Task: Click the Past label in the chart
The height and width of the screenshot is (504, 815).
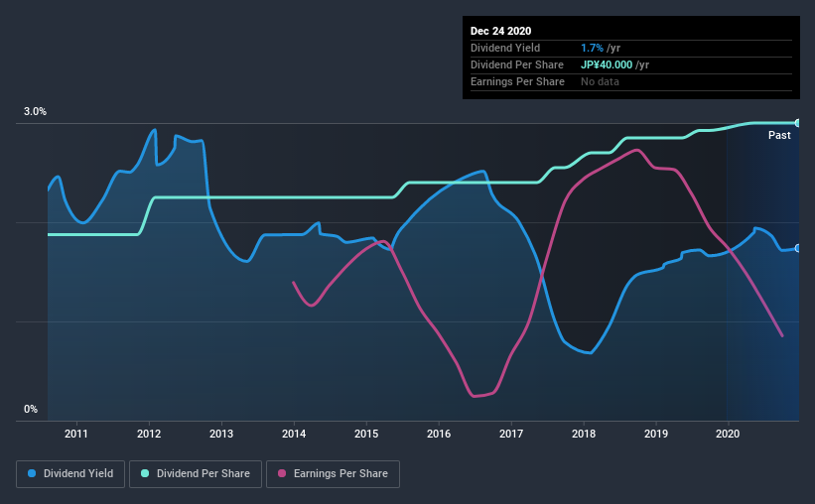Action: pyautogui.click(x=779, y=135)
